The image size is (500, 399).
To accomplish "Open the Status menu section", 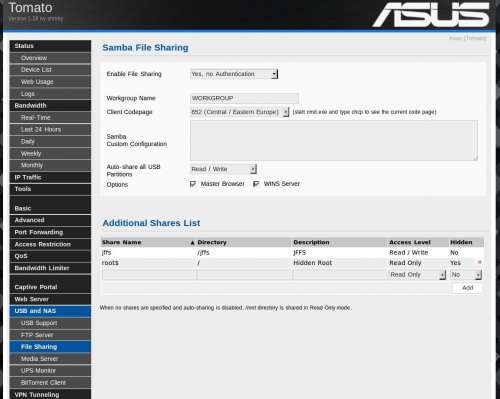I will [x=50, y=46].
